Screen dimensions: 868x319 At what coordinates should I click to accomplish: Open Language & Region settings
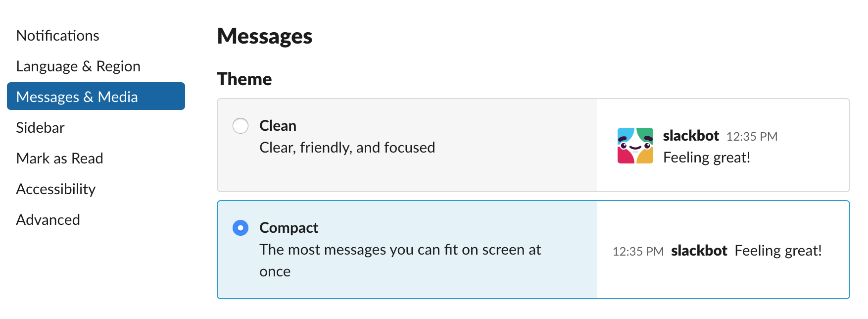pos(78,66)
